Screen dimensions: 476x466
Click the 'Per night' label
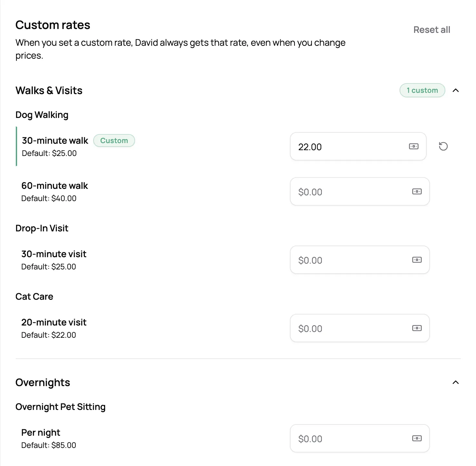[x=41, y=432]
